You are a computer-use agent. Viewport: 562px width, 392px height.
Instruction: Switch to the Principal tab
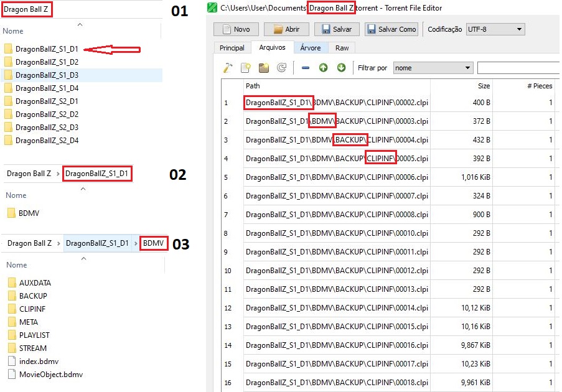[232, 48]
